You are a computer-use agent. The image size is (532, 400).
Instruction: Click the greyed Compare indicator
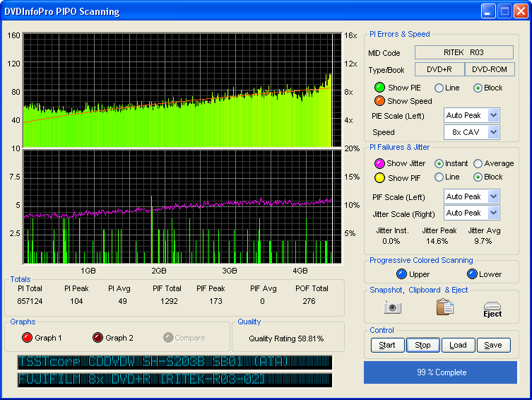click(168, 338)
